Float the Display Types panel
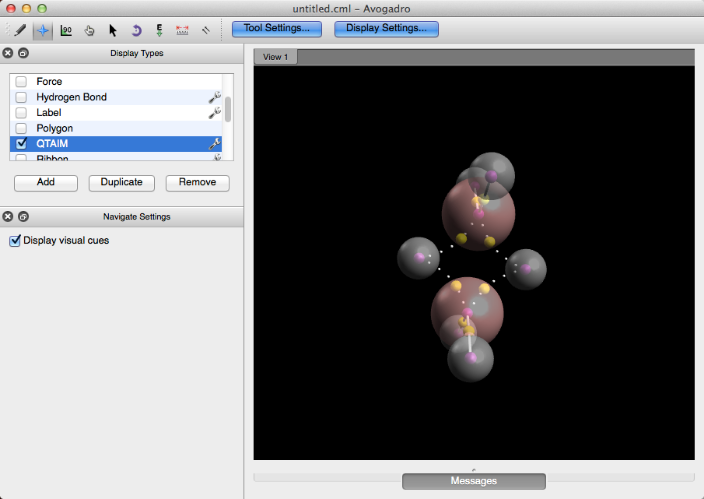Viewport: 704px width, 499px height. pyautogui.click(x=23, y=53)
